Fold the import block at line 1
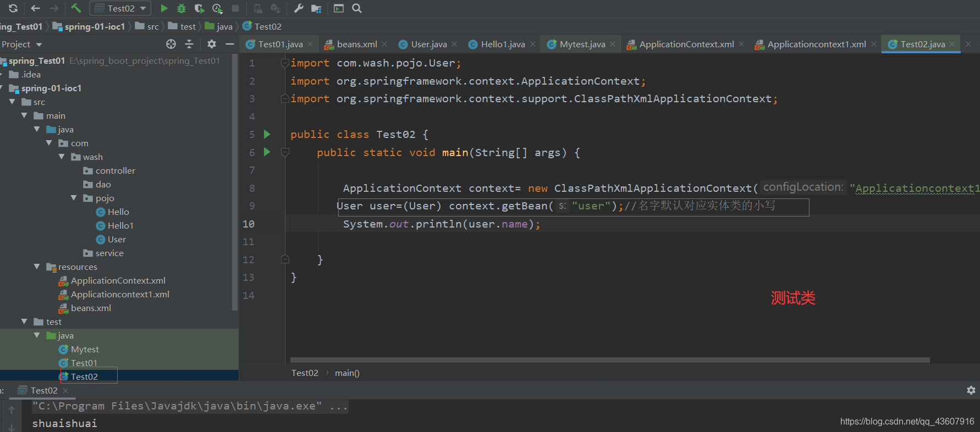The image size is (980, 432). (x=285, y=63)
